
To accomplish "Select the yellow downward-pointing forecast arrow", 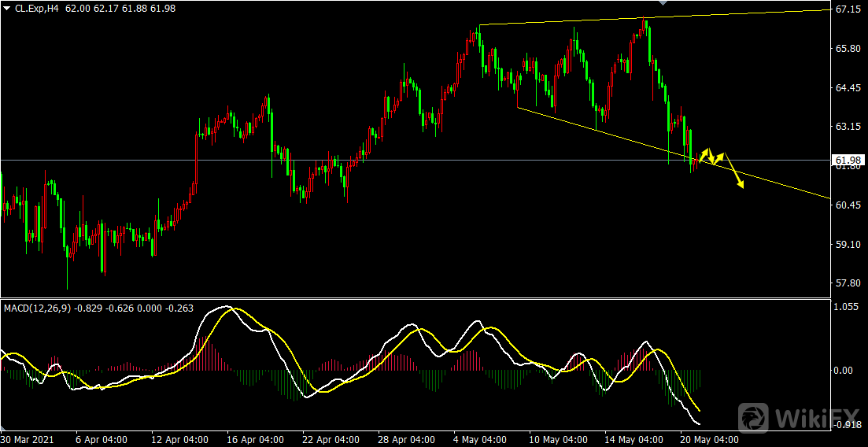I will [733, 172].
